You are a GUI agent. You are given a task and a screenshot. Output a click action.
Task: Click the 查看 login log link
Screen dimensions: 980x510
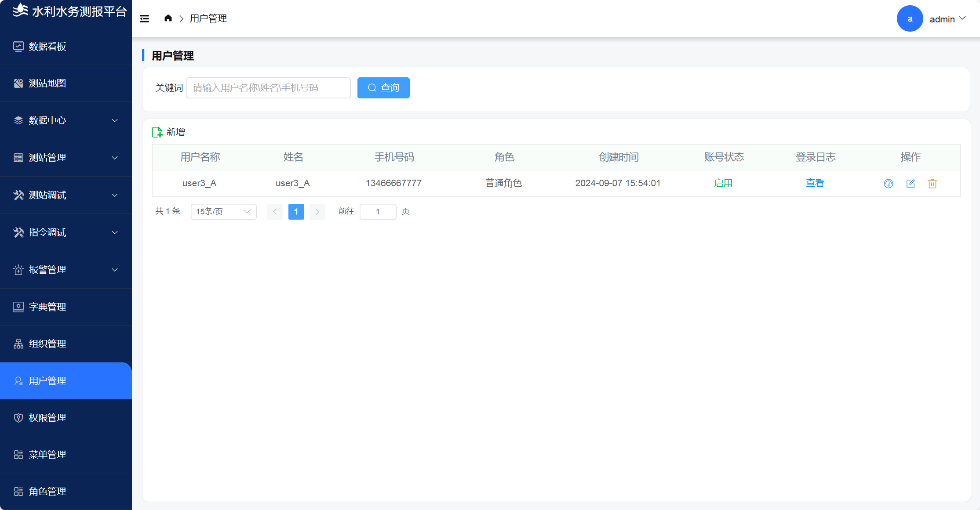point(815,183)
